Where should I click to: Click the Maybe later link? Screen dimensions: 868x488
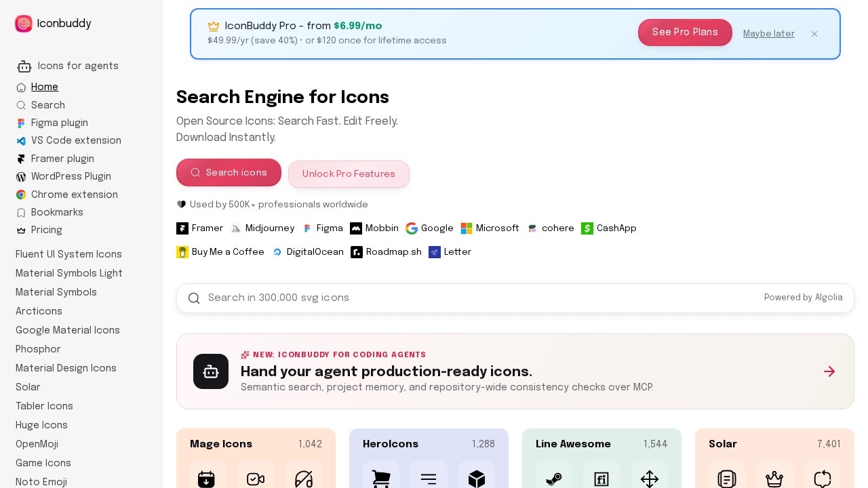click(769, 34)
